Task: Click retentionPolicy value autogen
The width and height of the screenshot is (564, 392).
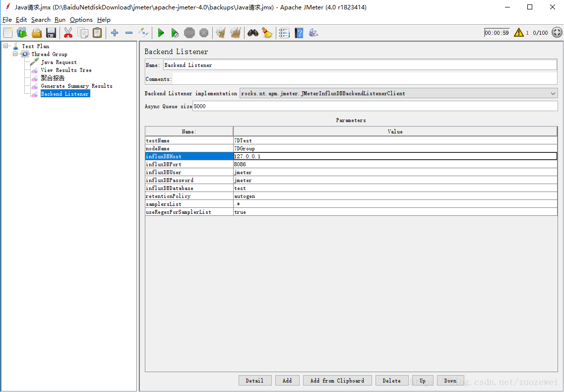Action: [395, 196]
